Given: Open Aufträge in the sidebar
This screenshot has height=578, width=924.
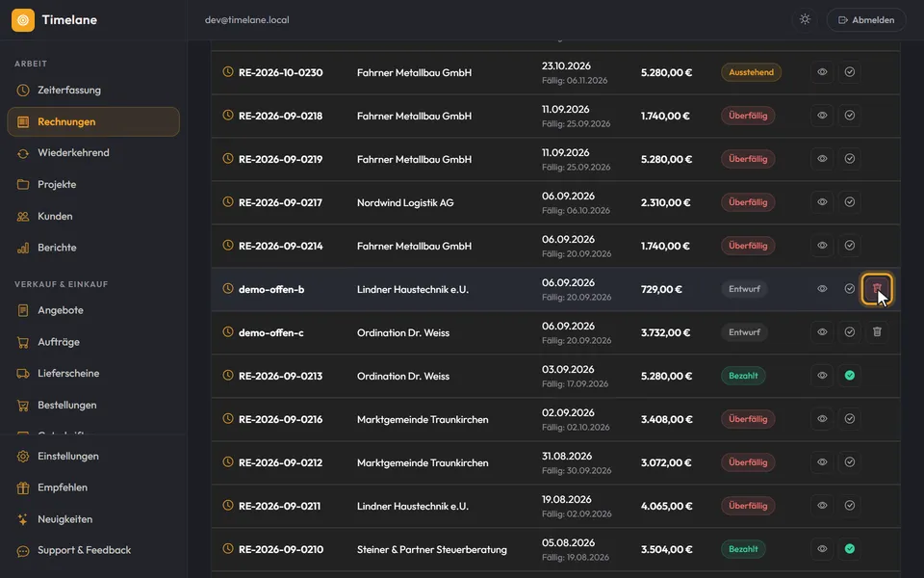Looking at the screenshot, I should 93,342.
